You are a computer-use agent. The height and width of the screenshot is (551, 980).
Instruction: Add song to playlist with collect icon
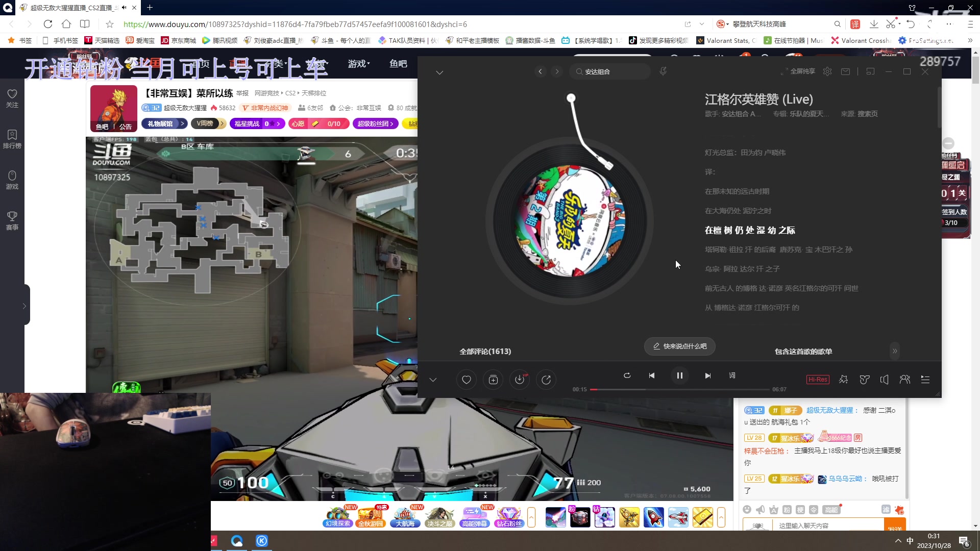pyautogui.click(x=493, y=380)
